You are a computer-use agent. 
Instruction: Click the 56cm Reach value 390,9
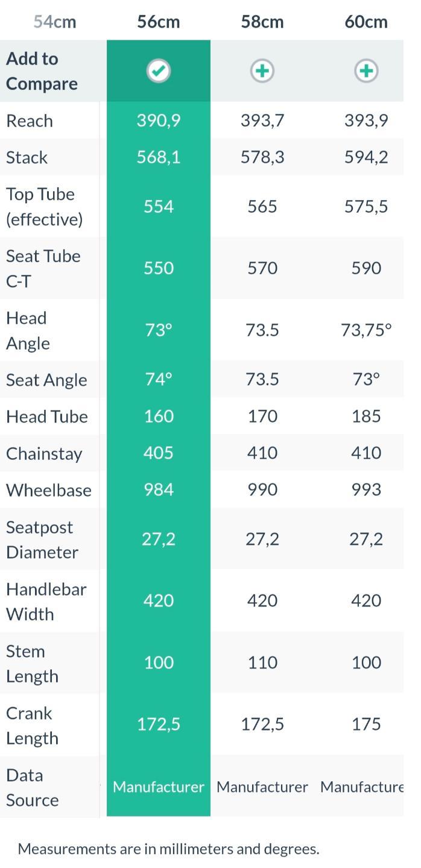click(x=159, y=121)
